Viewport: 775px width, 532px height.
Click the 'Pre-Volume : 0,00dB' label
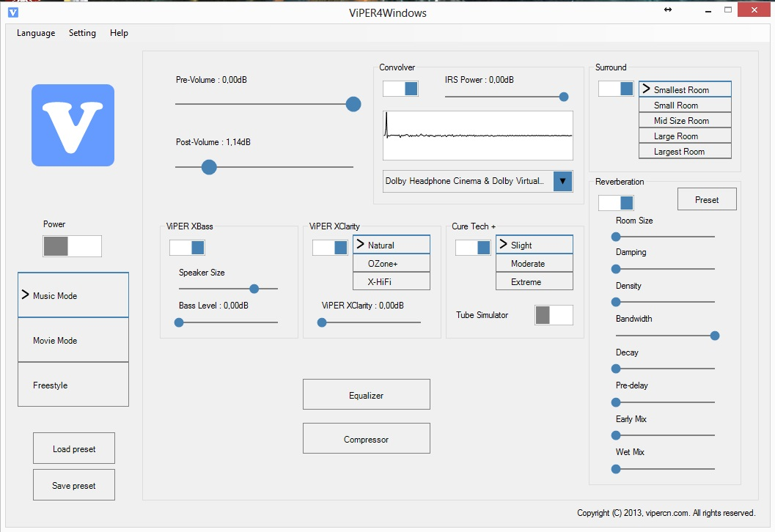click(x=212, y=80)
